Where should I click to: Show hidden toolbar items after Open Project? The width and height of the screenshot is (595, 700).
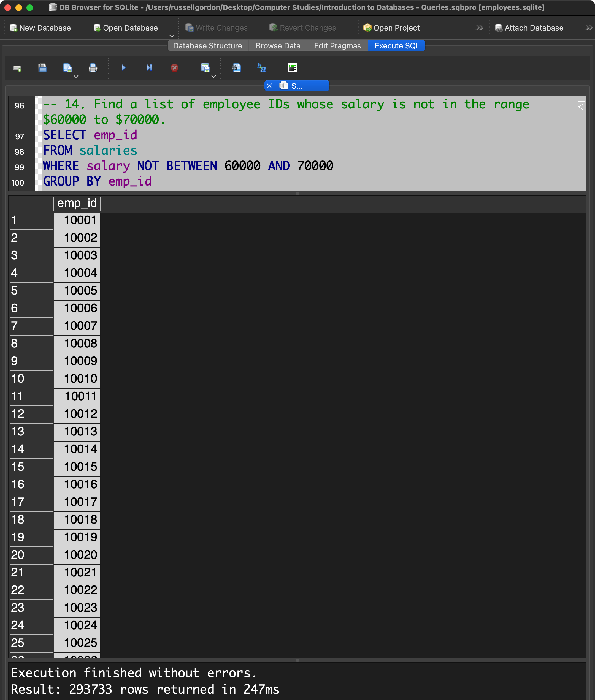point(479,28)
